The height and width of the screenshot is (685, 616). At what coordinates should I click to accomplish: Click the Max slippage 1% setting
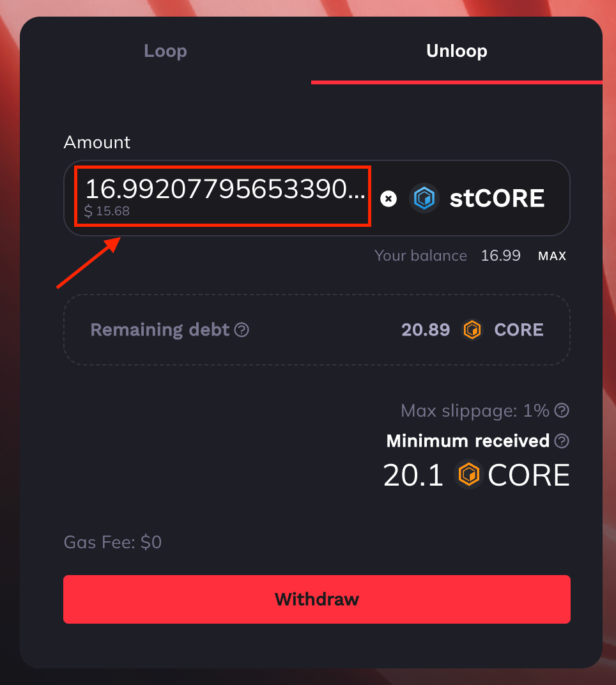475,411
